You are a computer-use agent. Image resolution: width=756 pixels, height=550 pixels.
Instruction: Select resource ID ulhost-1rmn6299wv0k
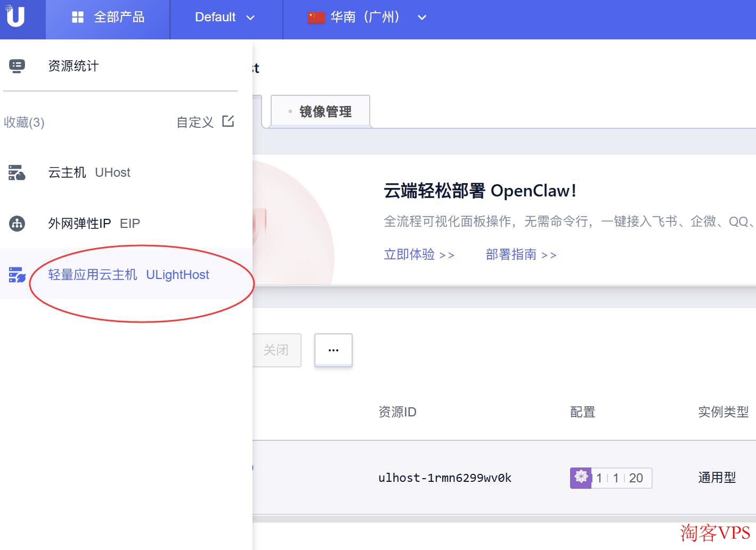click(445, 478)
